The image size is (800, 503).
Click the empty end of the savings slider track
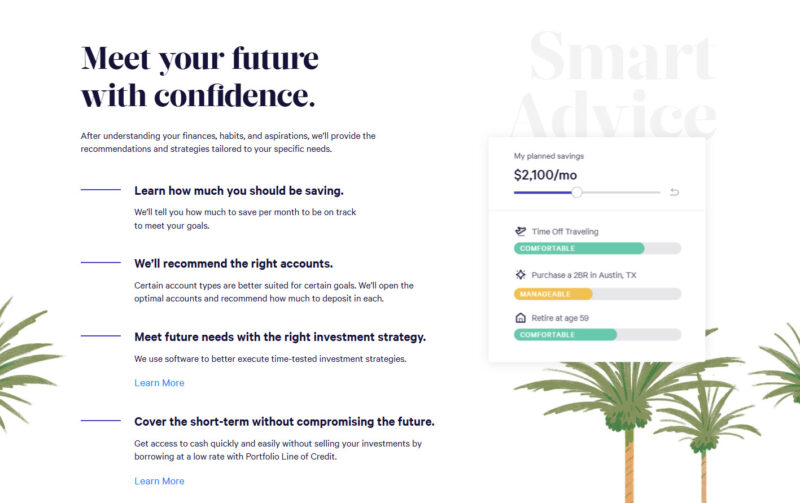pyautogui.click(x=621, y=192)
